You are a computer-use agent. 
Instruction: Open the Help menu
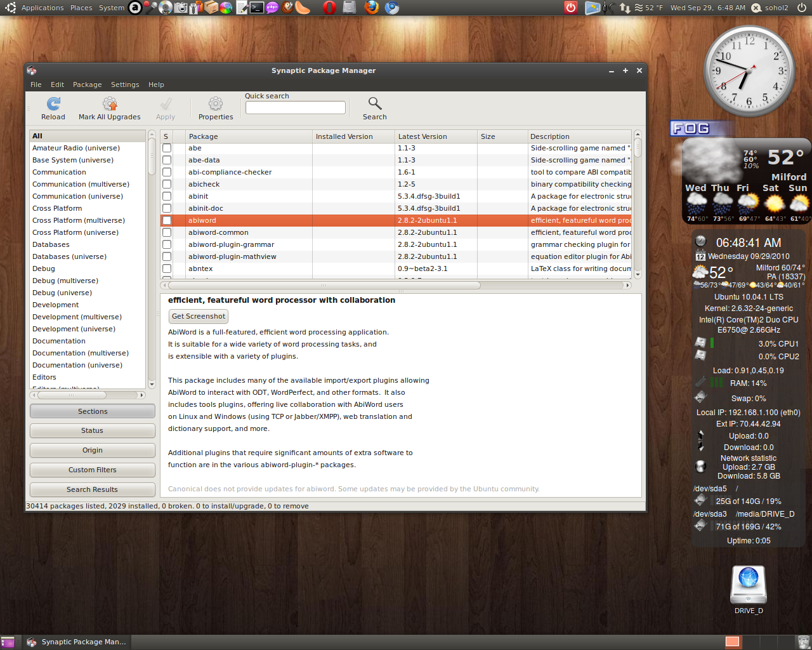[156, 84]
